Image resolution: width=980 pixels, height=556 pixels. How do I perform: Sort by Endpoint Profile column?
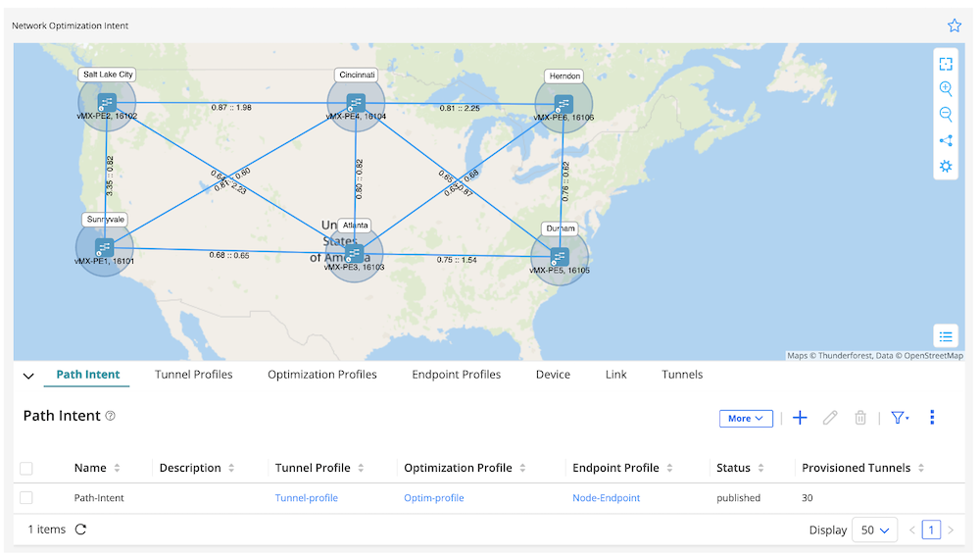(x=669, y=468)
